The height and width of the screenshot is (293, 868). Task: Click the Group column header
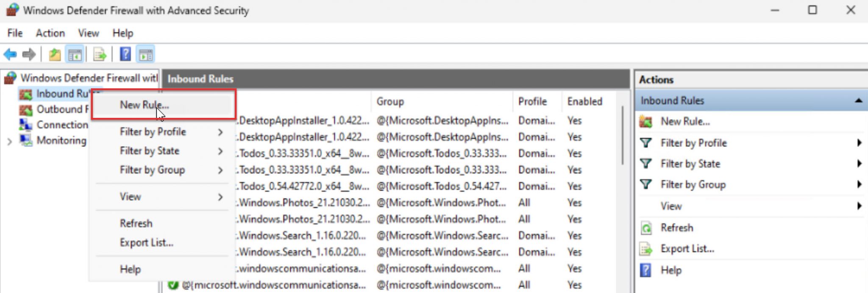tap(442, 102)
